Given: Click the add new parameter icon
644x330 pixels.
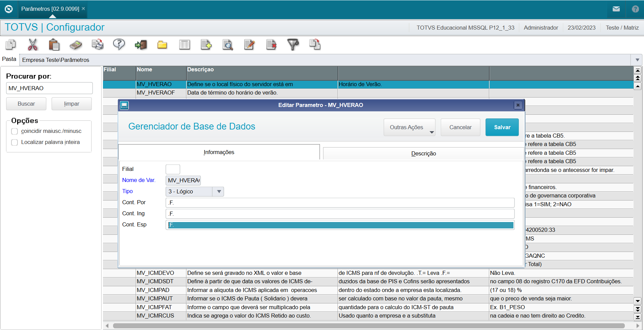Looking at the screenshot, I should pos(206,44).
